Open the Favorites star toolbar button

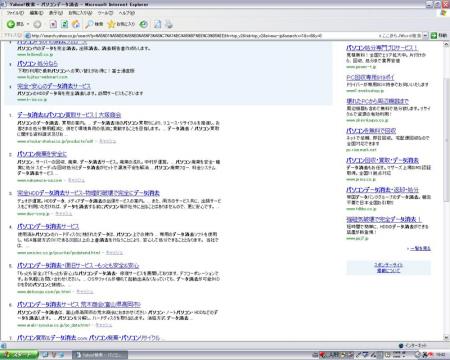tap(121, 24)
